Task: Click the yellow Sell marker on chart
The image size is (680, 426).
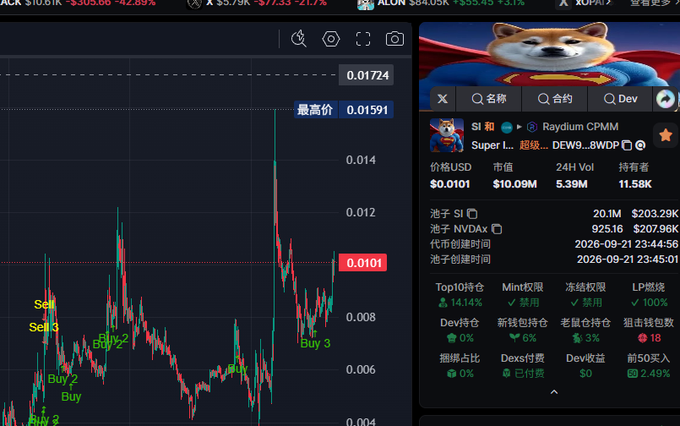Action: (44, 305)
